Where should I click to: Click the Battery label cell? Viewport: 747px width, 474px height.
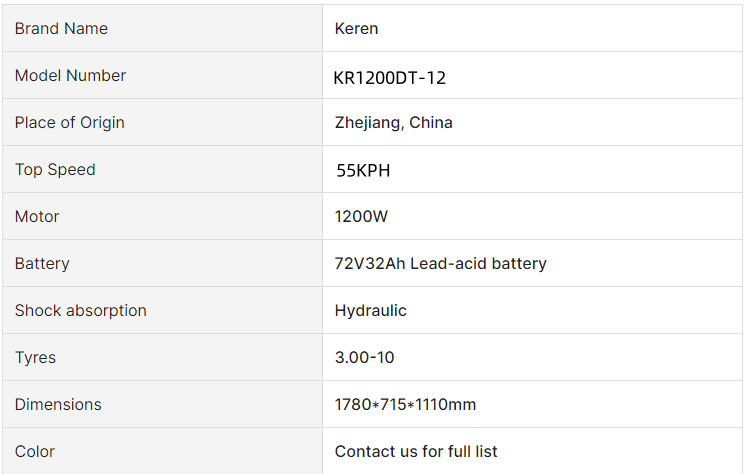162,263
